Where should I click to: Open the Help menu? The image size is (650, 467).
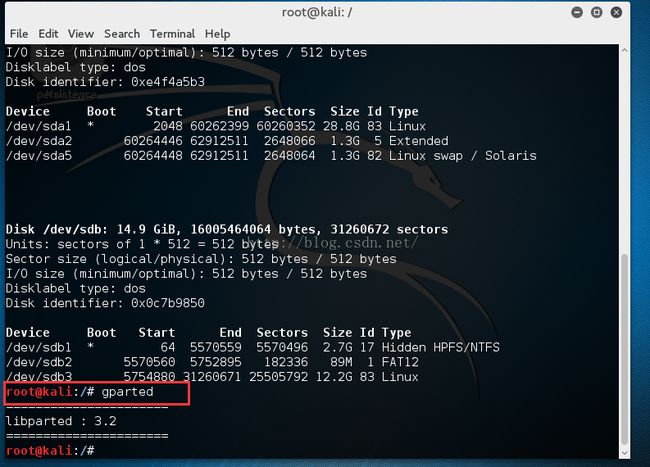(218, 34)
